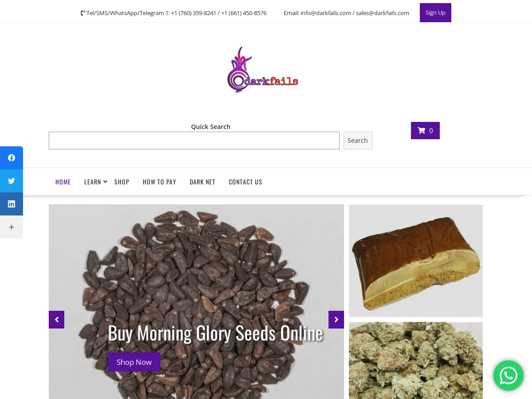532x399 pixels.
Task: Click the darkfails logo
Action: tap(263, 70)
